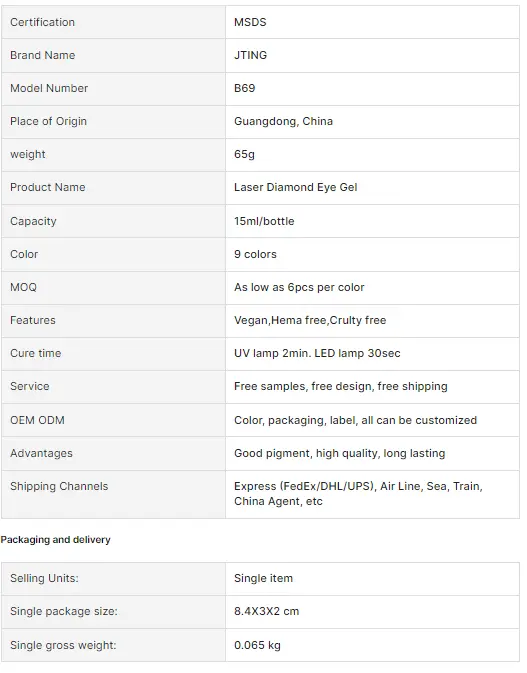This screenshot has height=673, width=527.
Task: Click the 15ml/bottle capacity value
Action: [264, 221]
